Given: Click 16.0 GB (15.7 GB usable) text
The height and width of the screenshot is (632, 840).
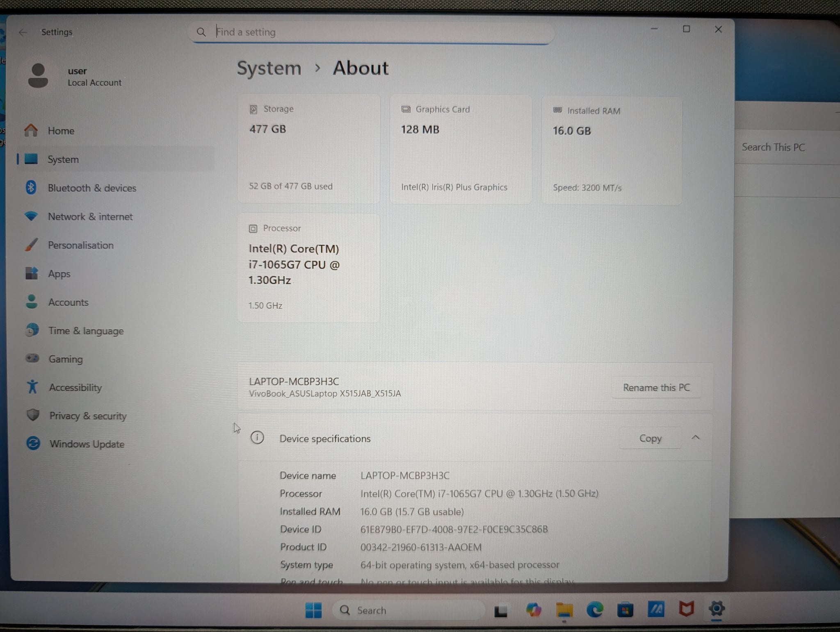Looking at the screenshot, I should [412, 512].
